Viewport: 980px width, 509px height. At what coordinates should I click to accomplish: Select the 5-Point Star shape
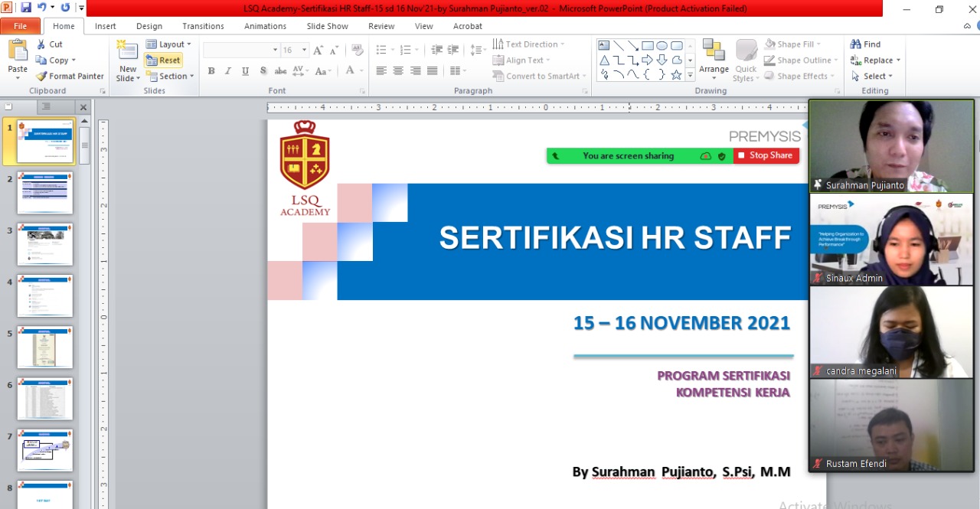(676, 74)
